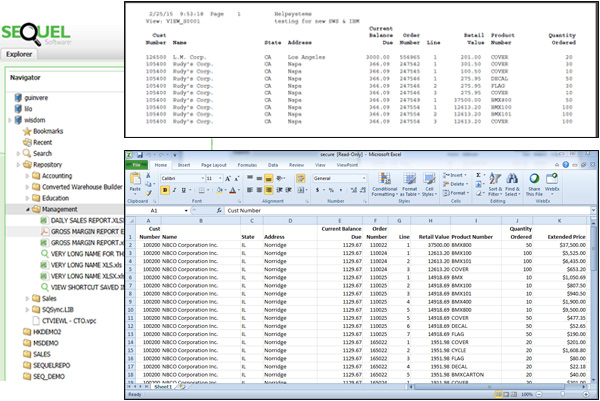Open Format as Table gallery
The image size is (600, 401).
[x=409, y=184]
